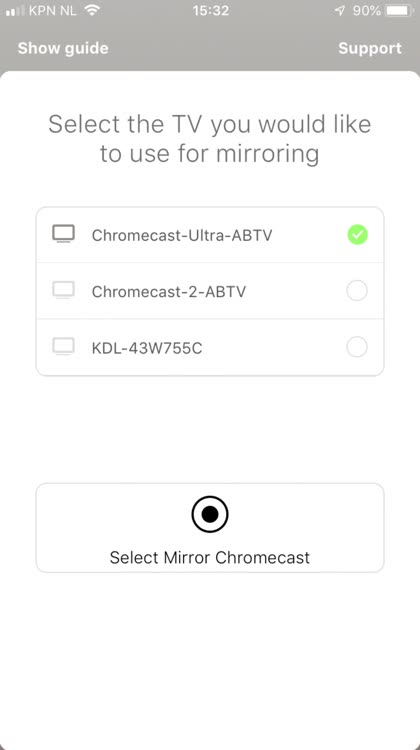Image resolution: width=420 pixels, height=750 pixels.
Task: Tap the heading Select the TV for mirroring
Action: pos(210,139)
